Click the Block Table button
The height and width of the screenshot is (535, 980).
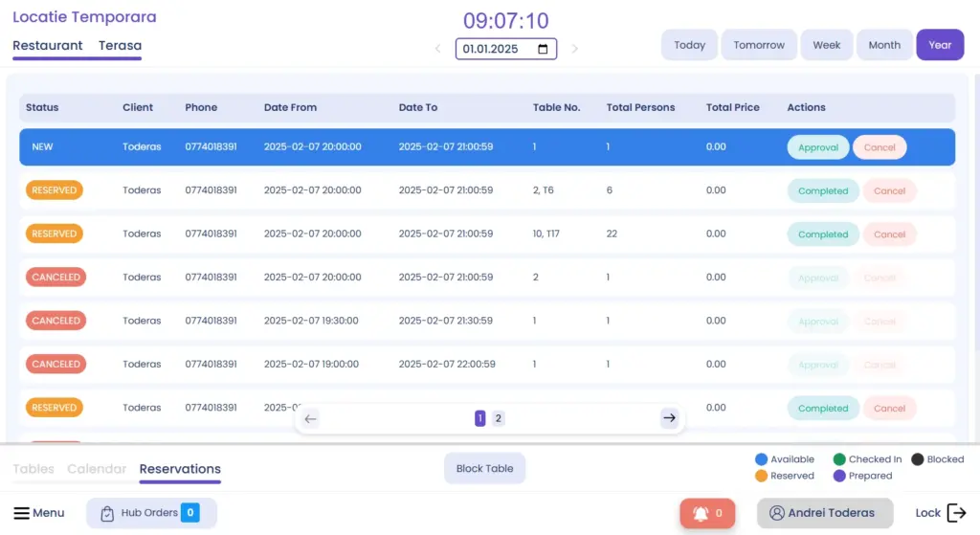tap(484, 469)
